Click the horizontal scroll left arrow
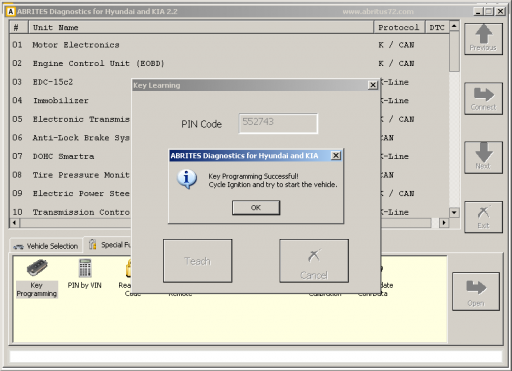 coord(15,222)
